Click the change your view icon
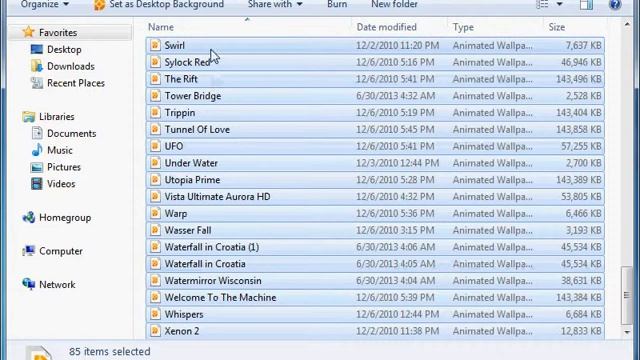Image resolution: width=640 pixels, height=360 pixels. pos(542,4)
